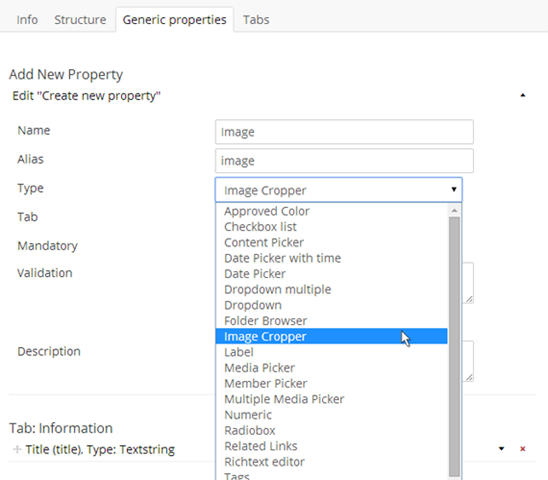Viewport: 548px width, 480px height.
Task: Click the dropdown list scroll-up arrow
Action: click(x=454, y=210)
